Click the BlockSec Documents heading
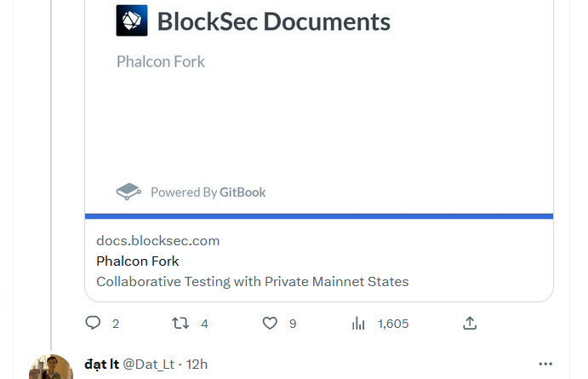The width and height of the screenshot is (588, 379). (x=273, y=21)
